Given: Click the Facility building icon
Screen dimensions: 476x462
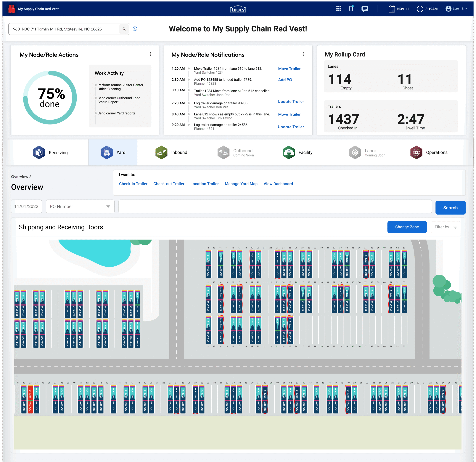Looking at the screenshot, I should 289,152.
